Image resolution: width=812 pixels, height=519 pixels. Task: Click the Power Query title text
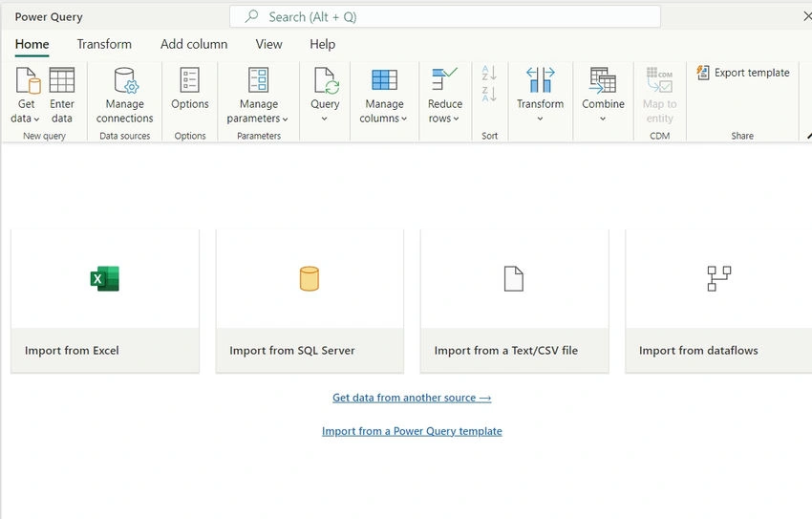[x=49, y=17]
